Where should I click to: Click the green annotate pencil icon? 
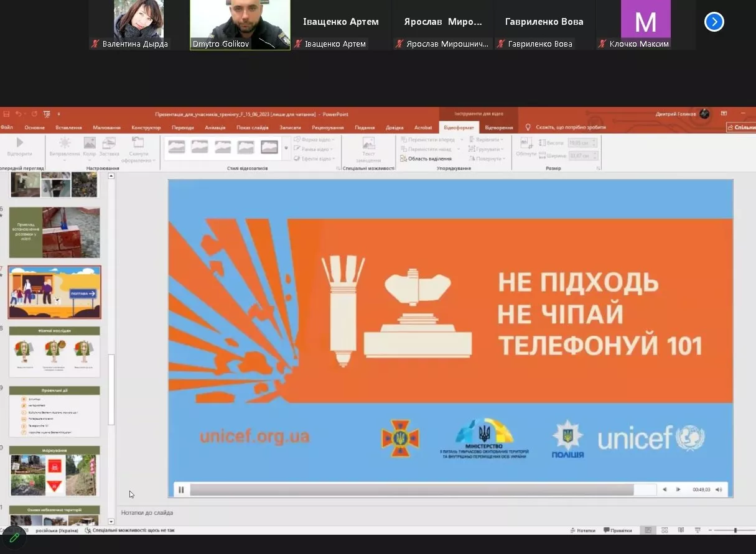click(14, 537)
